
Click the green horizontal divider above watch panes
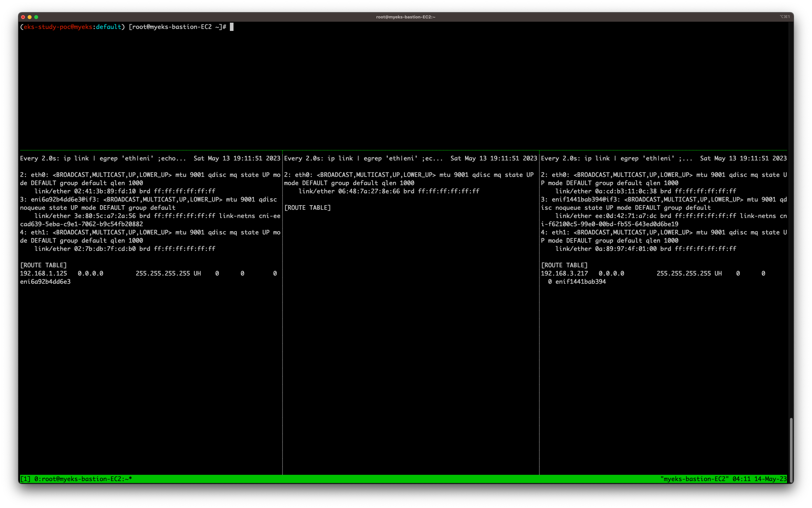coord(403,150)
